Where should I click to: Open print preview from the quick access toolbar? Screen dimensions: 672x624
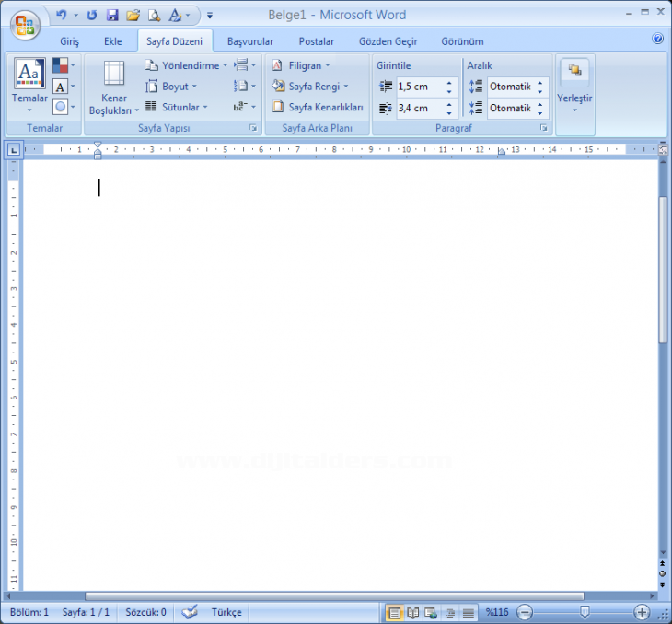154,16
